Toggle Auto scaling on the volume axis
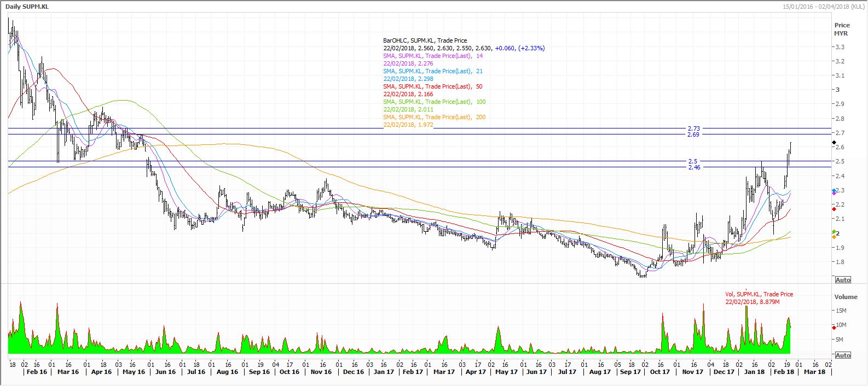Viewport: 868px width, 386px height. pos(843,355)
